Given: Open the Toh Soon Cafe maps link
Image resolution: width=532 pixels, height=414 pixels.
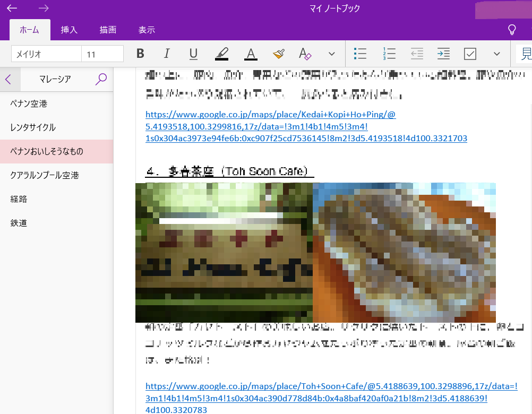Looking at the screenshot, I should [331, 398].
